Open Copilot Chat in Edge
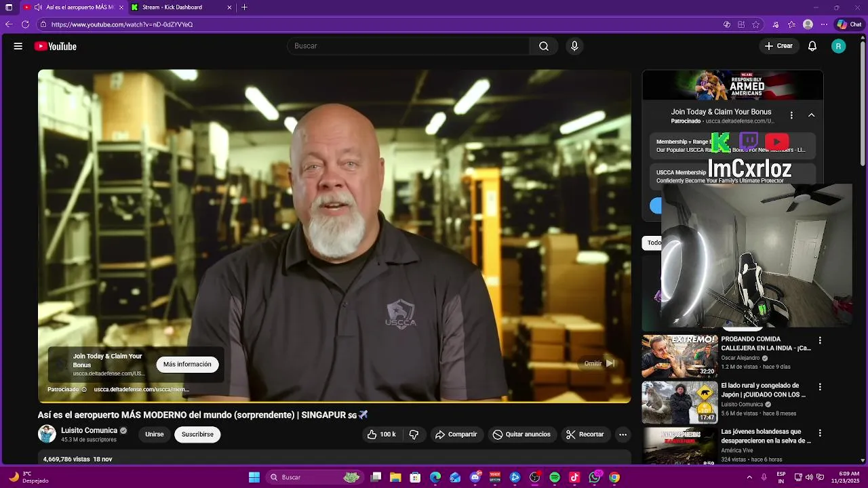Viewport: 868px width, 488px height. (x=849, y=24)
